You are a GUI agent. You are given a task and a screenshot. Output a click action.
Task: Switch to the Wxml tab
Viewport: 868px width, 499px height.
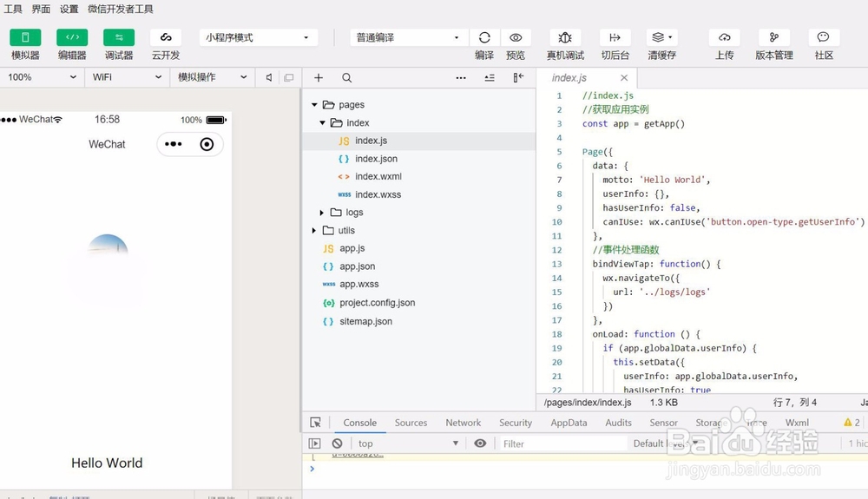pyautogui.click(x=797, y=423)
